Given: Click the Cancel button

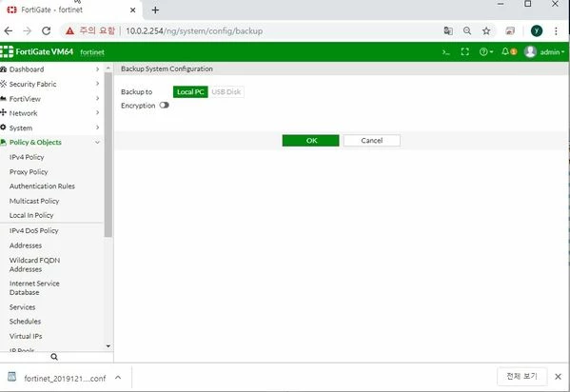Looking at the screenshot, I should pos(371,141).
